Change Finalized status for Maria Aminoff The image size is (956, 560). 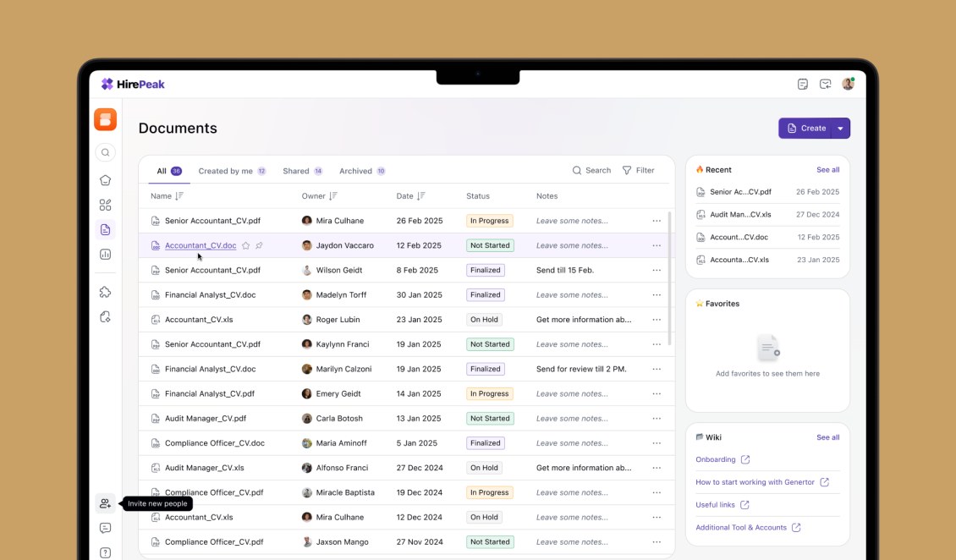[x=486, y=443]
